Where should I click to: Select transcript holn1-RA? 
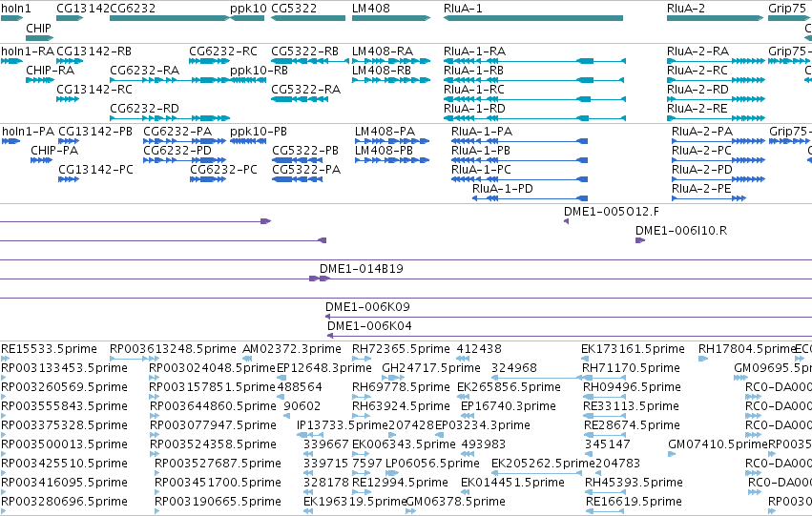[x=28, y=52]
